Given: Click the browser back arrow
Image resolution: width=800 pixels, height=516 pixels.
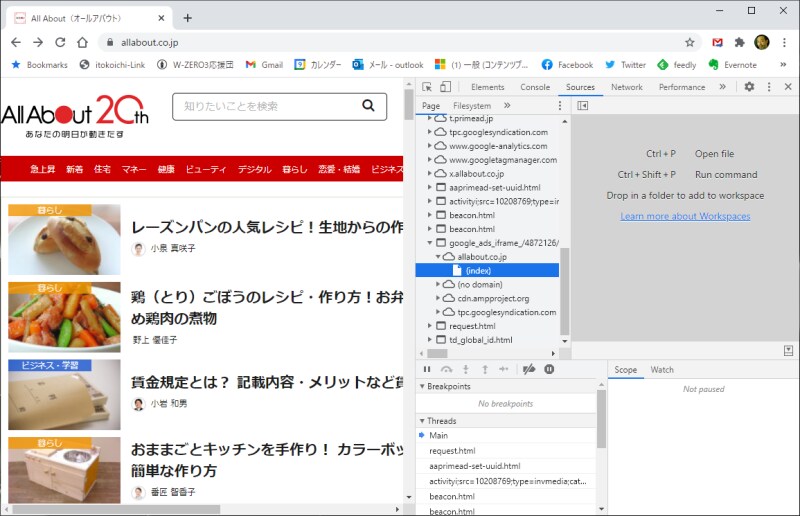Looking at the screenshot, I should 16,42.
